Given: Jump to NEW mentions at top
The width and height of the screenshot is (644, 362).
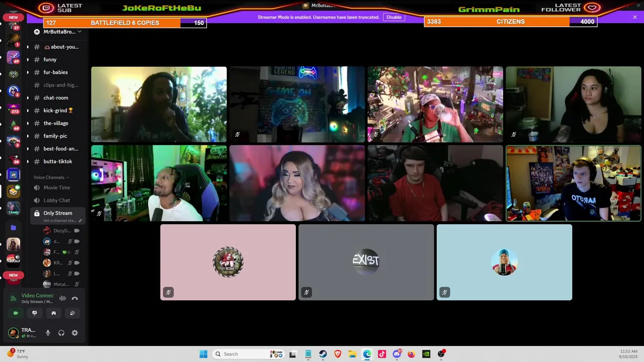Looking at the screenshot, I should (x=14, y=17).
